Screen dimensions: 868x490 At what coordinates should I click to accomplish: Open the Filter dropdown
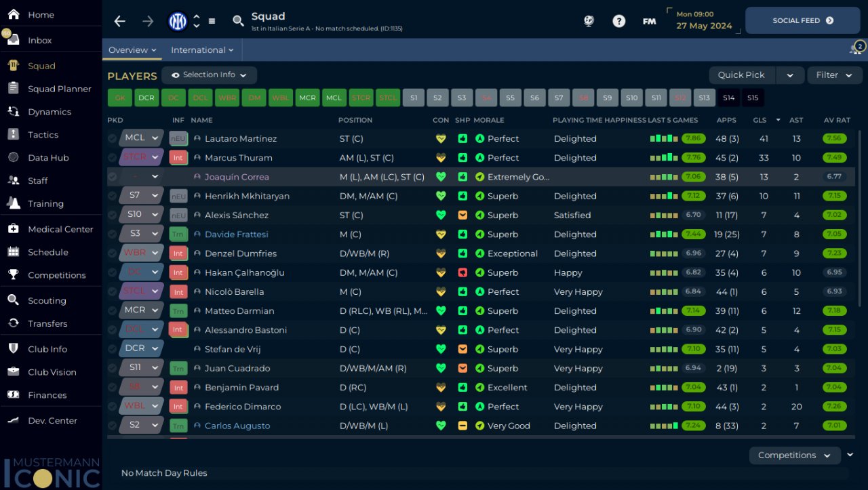pyautogui.click(x=834, y=75)
